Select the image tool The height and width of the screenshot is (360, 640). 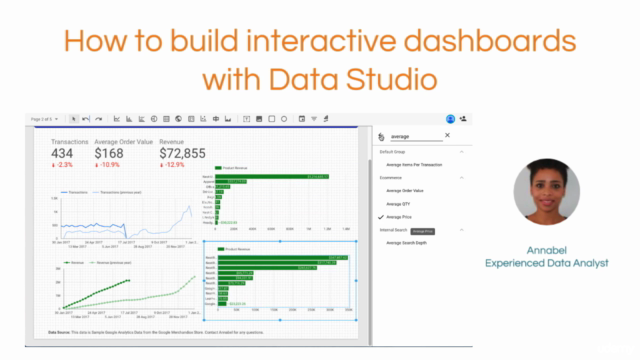point(259,119)
